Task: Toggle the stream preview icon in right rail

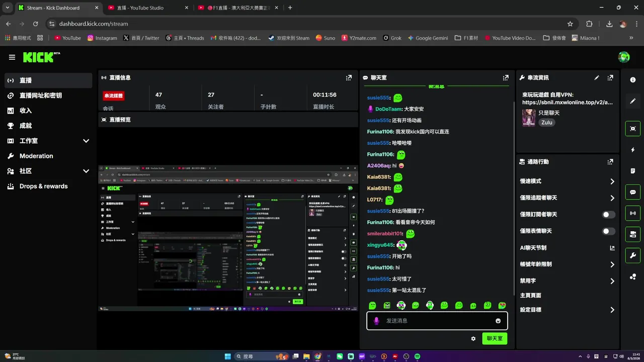Action: coord(633,129)
